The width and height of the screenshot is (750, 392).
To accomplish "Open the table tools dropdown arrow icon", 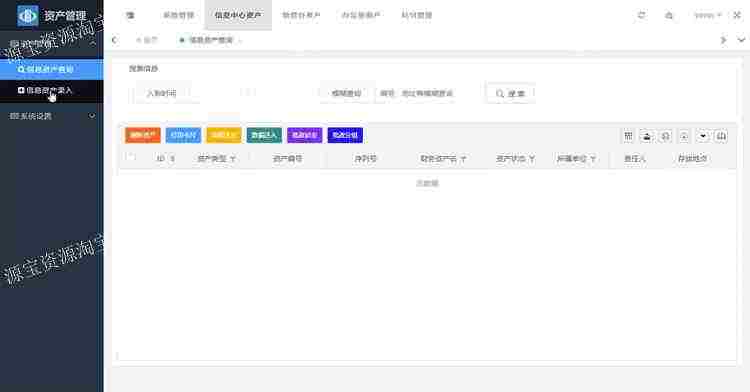I will click(x=703, y=136).
